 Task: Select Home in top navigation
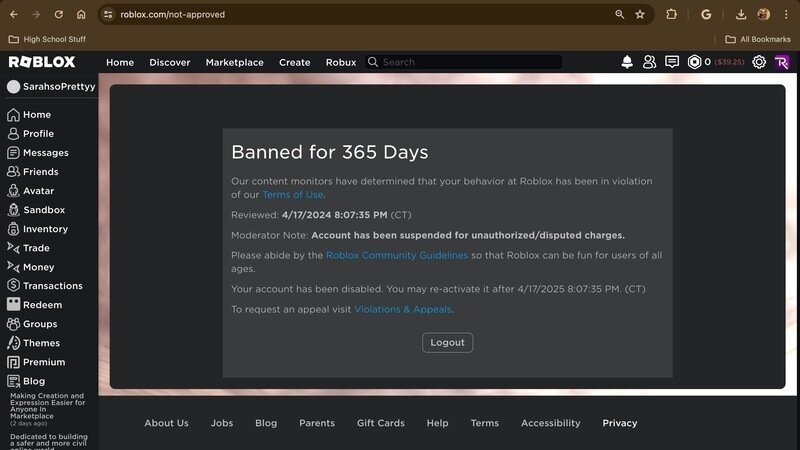tap(120, 62)
